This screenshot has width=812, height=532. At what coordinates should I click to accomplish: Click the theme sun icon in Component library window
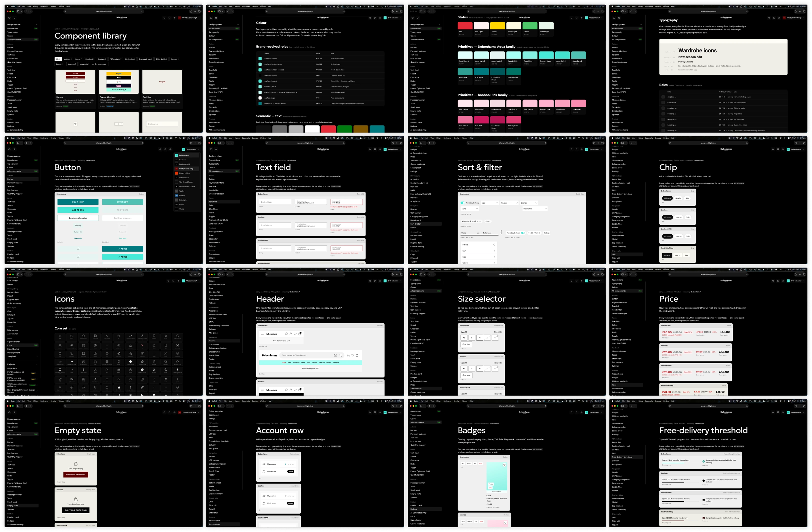[174, 18]
